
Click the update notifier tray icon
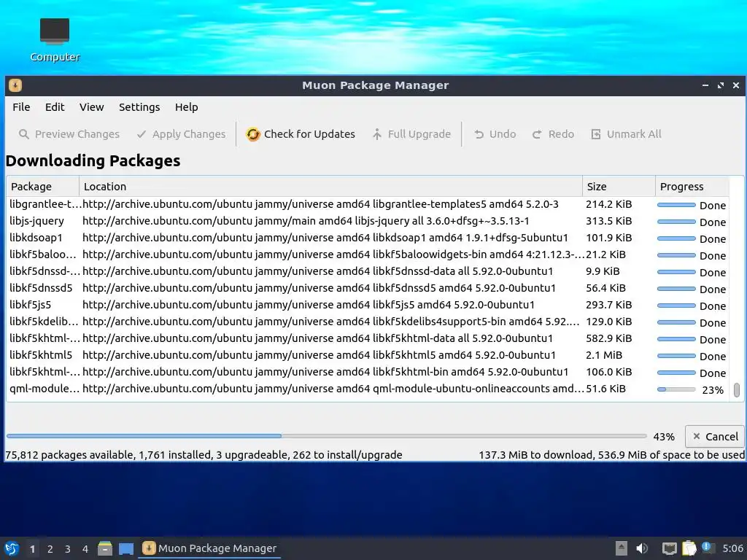coord(707,548)
